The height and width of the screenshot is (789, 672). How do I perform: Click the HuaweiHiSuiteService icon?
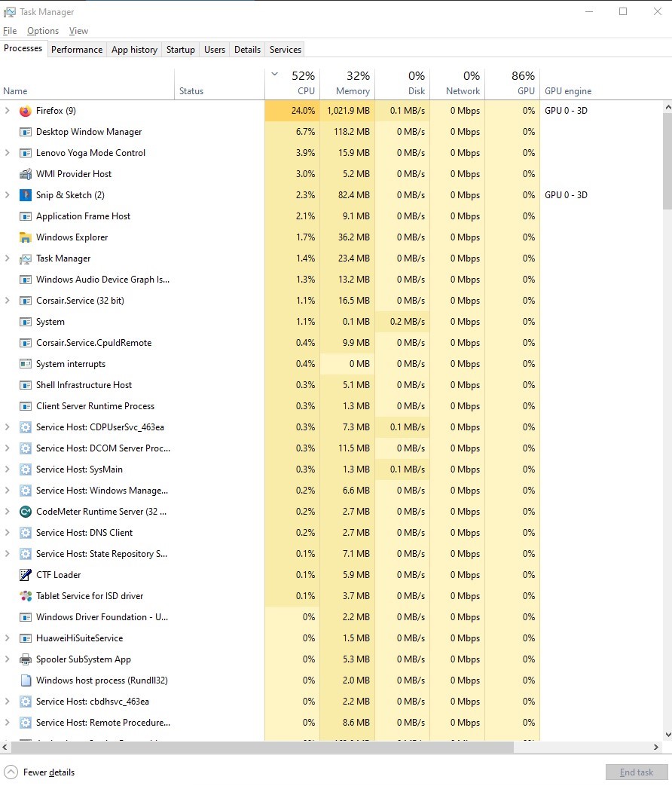[x=25, y=638]
